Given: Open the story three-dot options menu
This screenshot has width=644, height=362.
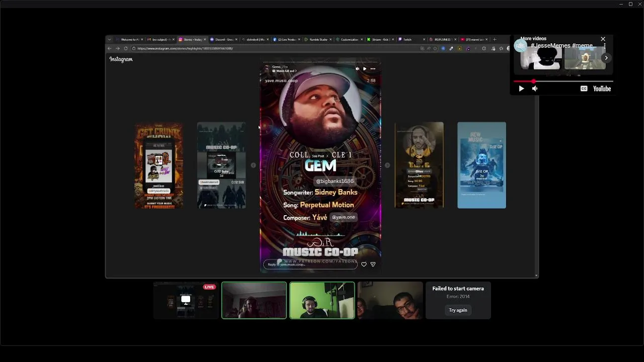Looking at the screenshot, I should click(x=373, y=69).
